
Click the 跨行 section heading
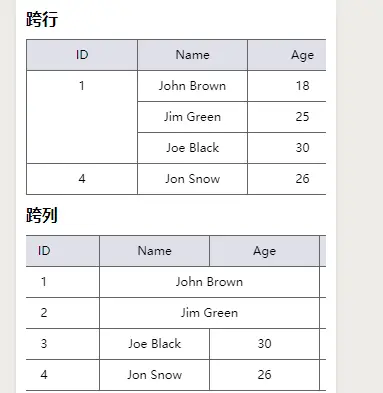click(x=42, y=19)
